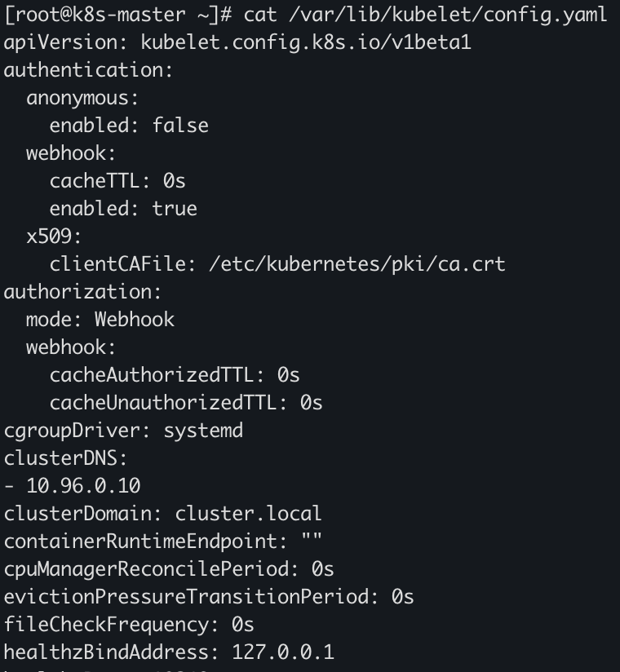Click the top-level authorization key

click(x=82, y=292)
